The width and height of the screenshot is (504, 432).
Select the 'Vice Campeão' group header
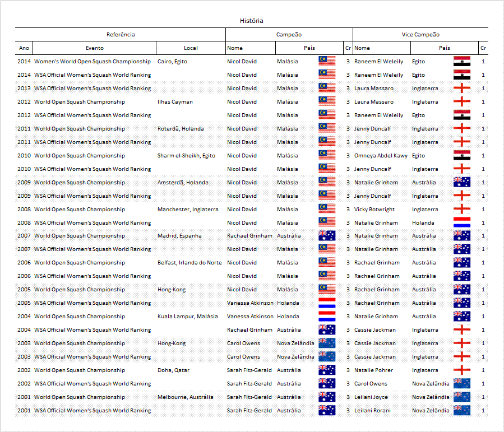[420, 35]
